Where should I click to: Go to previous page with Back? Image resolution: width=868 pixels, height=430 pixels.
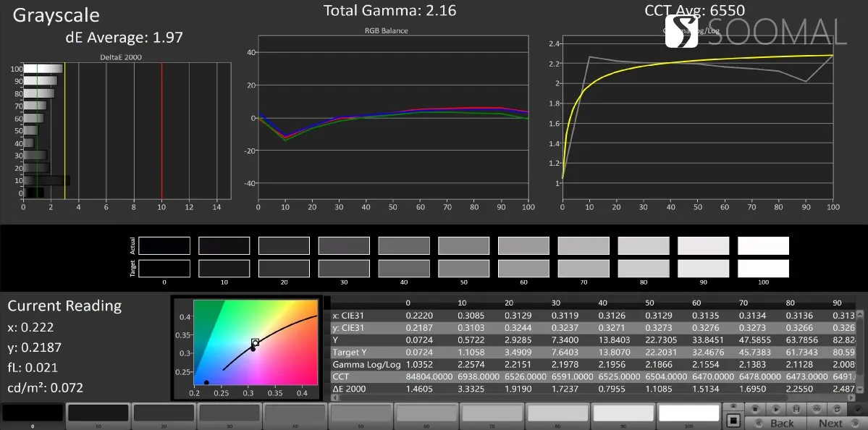coord(775,423)
